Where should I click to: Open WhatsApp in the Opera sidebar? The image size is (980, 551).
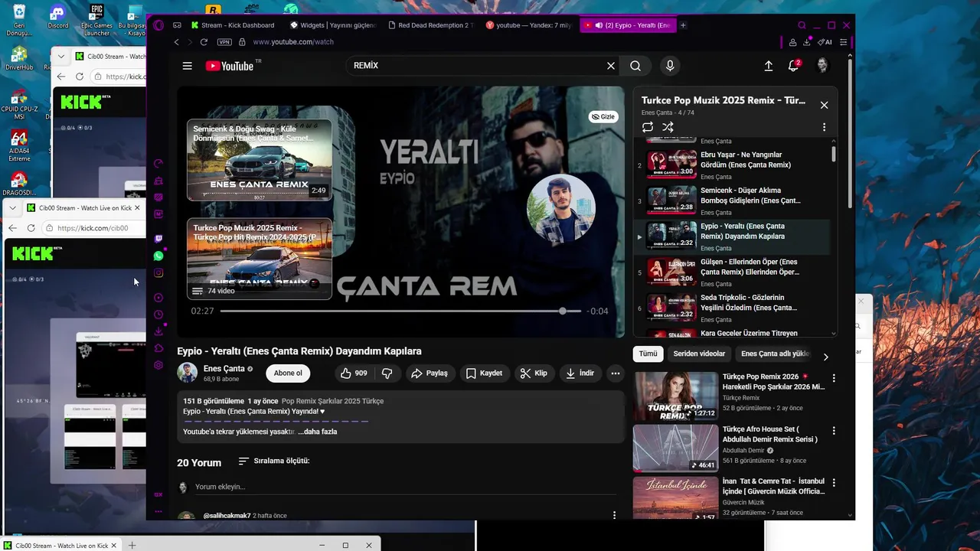tap(158, 256)
